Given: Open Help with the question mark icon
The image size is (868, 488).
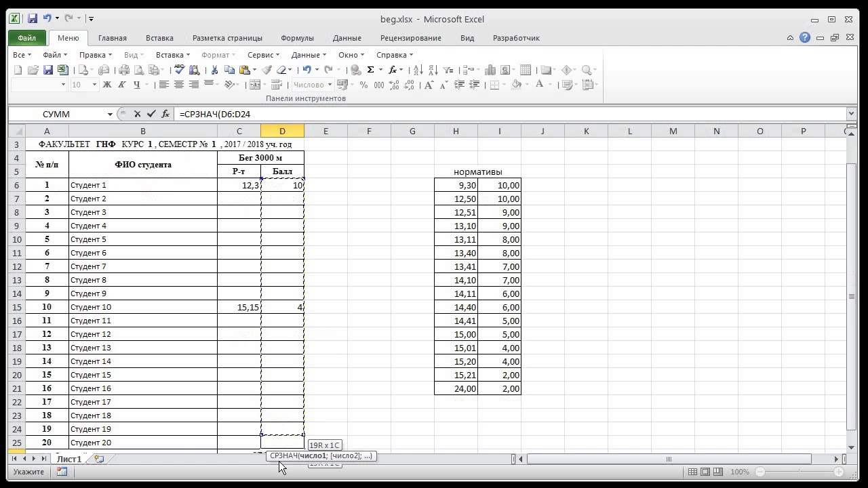Looking at the screenshot, I should pyautogui.click(x=805, y=38).
